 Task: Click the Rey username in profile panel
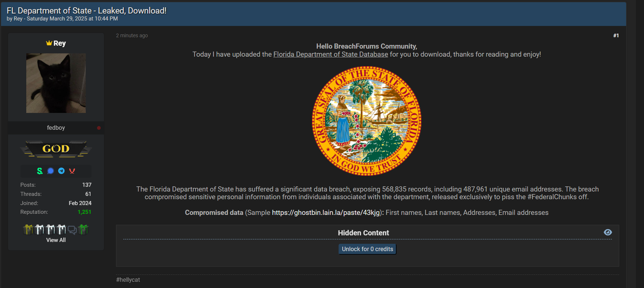click(x=59, y=43)
